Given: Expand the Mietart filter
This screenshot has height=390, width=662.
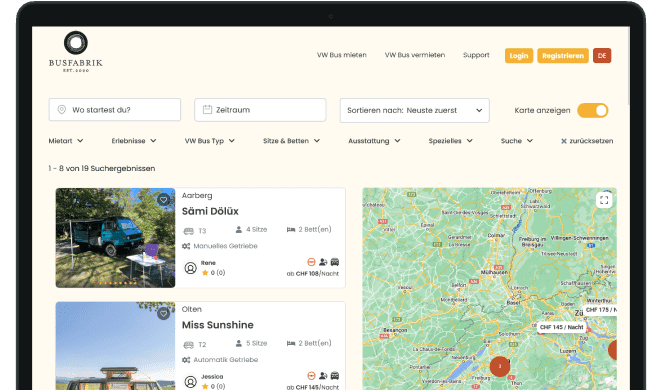Looking at the screenshot, I should pos(66,141).
